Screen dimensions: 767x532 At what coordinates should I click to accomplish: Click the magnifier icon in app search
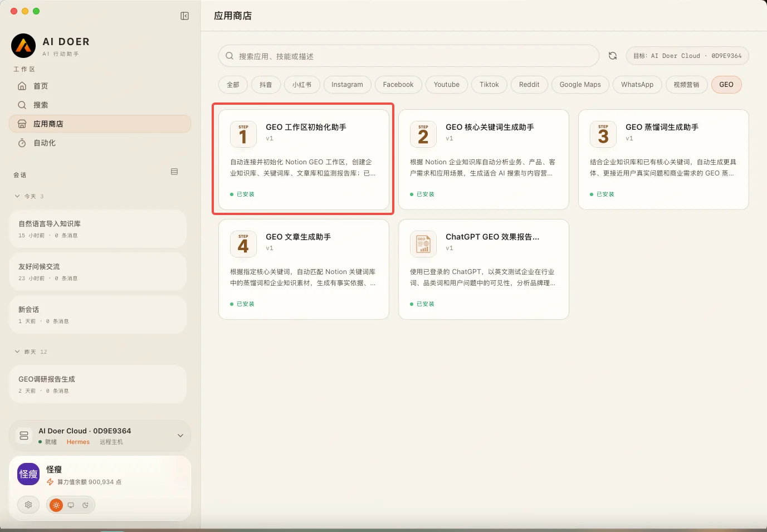tap(229, 56)
